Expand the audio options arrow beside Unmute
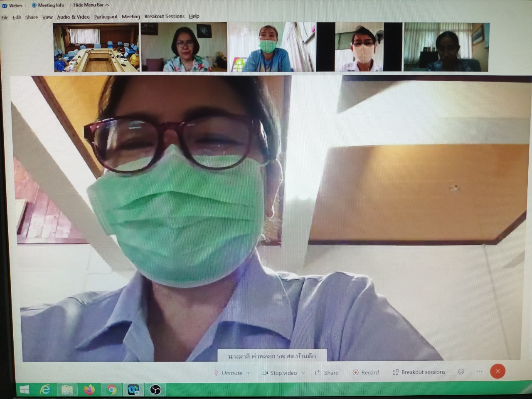 pyautogui.click(x=249, y=373)
